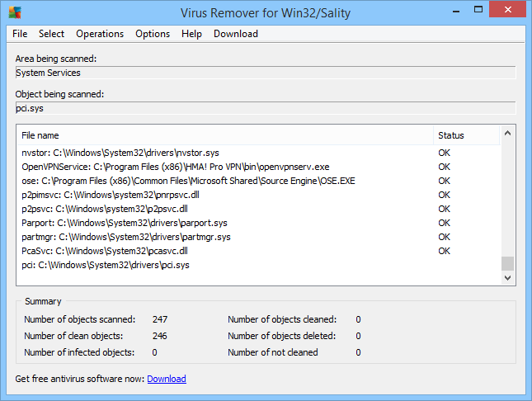Click the scroll up arrow in file list
Screen dimensions: 532x401
click(507, 133)
